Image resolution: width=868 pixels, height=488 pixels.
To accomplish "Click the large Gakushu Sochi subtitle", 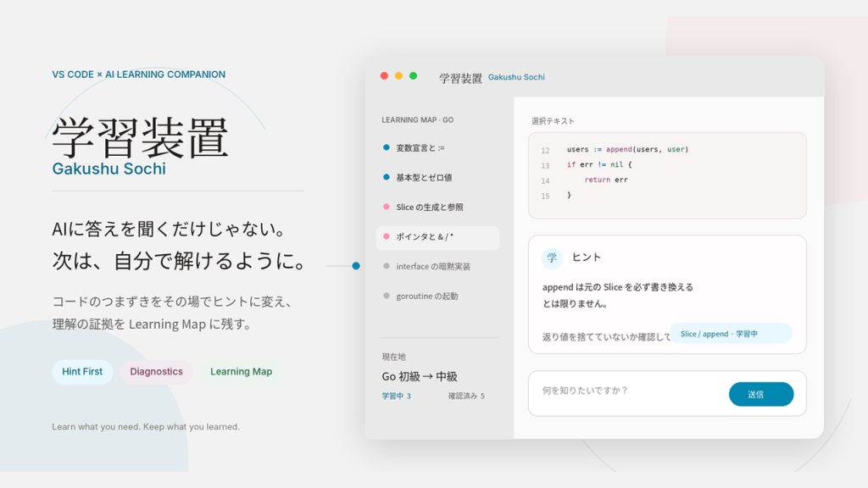I will coord(109,169).
